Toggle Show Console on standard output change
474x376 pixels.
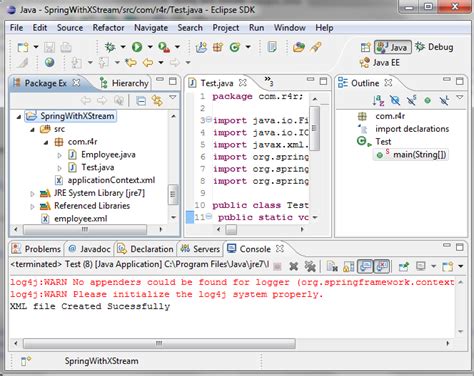pyautogui.click(x=365, y=266)
